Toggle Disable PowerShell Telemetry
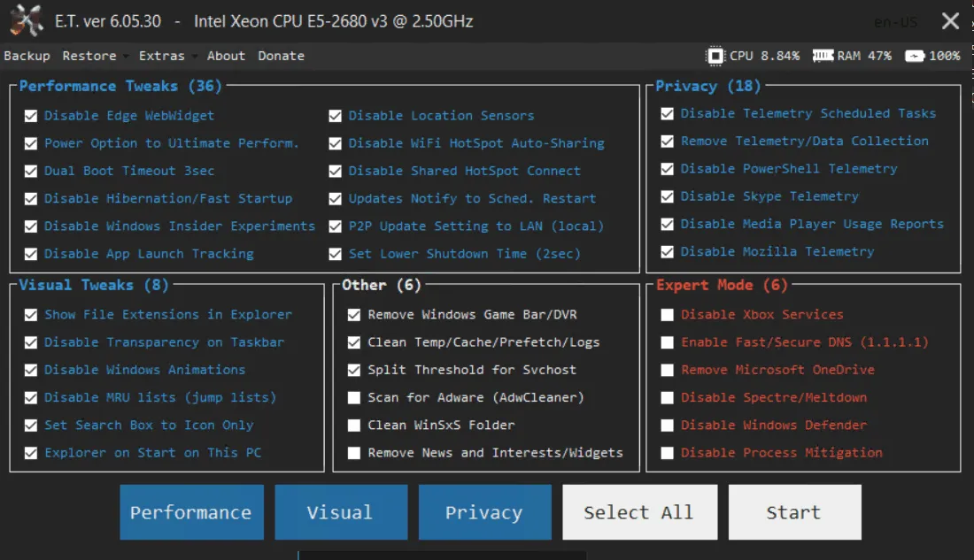The height and width of the screenshot is (560, 974). tap(667, 169)
